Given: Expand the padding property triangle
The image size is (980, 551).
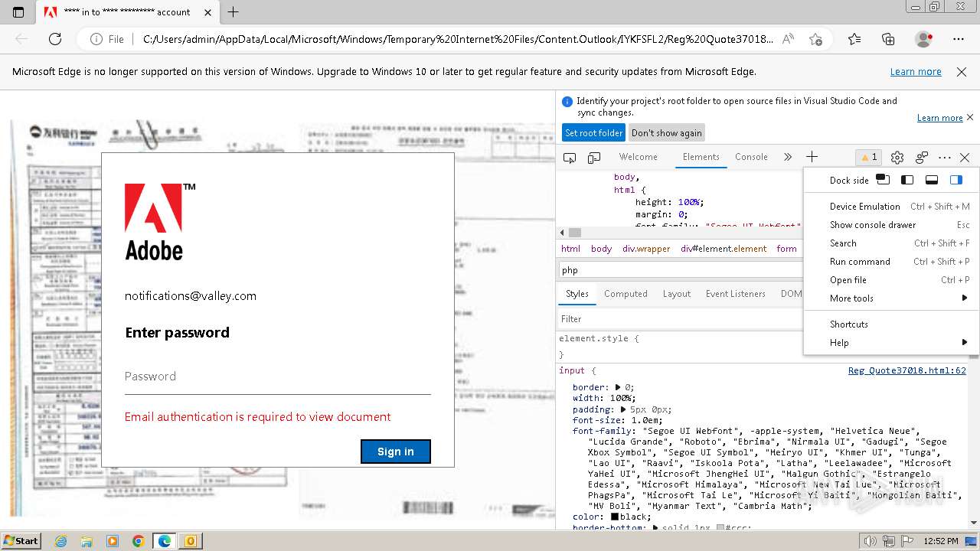Looking at the screenshot, I should [x=624, y=409].
